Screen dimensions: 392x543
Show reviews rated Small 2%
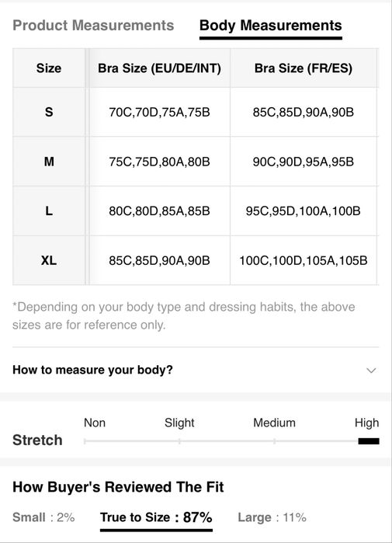click(43, 517)
